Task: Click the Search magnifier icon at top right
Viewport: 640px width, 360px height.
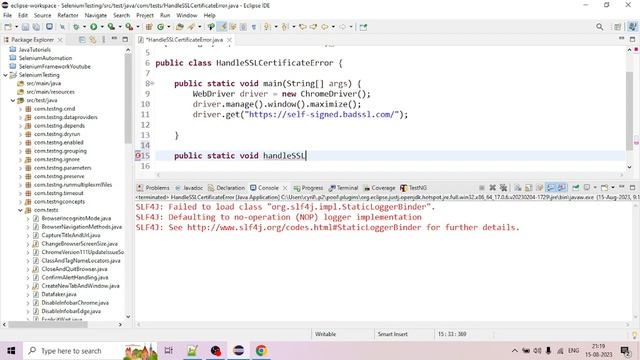Action: (x=599, y=27)
